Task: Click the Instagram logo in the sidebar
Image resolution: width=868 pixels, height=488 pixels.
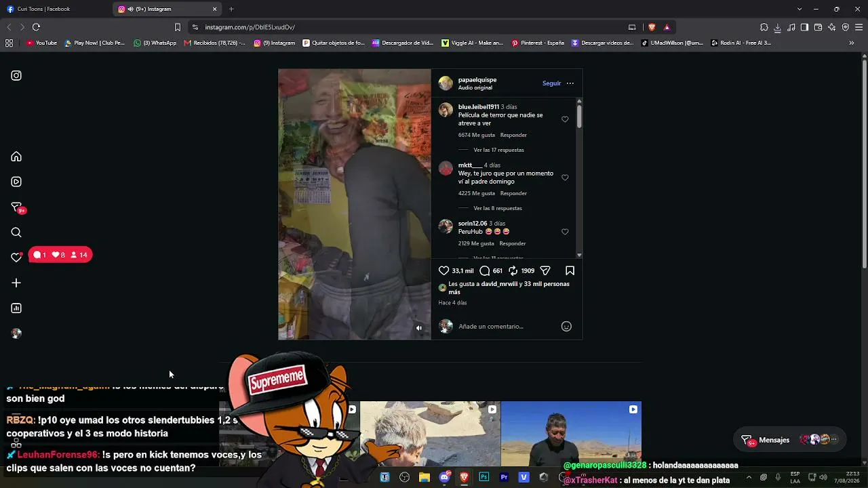Action: tap(16, 75)
